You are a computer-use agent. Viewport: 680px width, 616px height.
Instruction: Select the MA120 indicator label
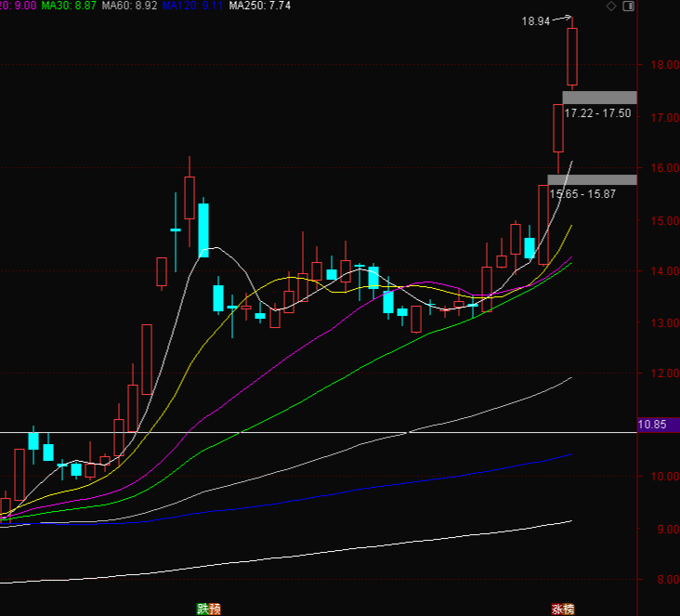(192, 6)
